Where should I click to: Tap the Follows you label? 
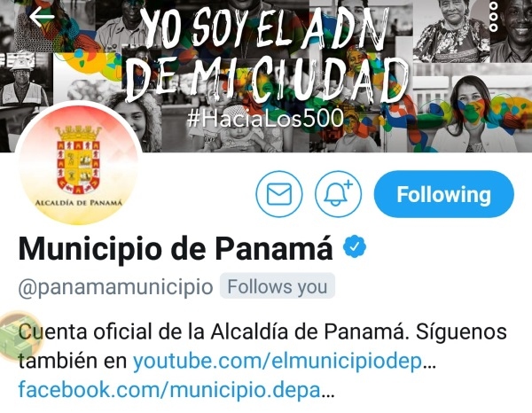coord(278,286)
